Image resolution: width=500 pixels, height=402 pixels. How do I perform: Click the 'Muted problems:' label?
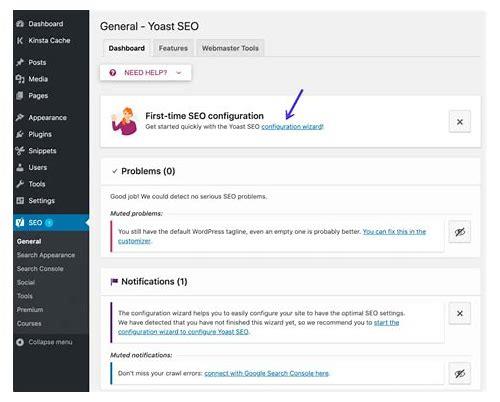pos(136,214)
